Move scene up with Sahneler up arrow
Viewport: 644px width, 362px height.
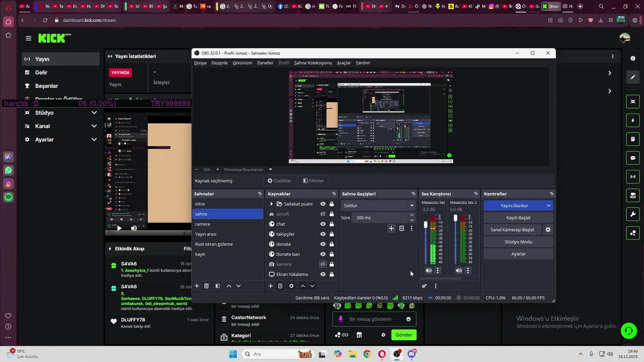[x=229, y=286]
